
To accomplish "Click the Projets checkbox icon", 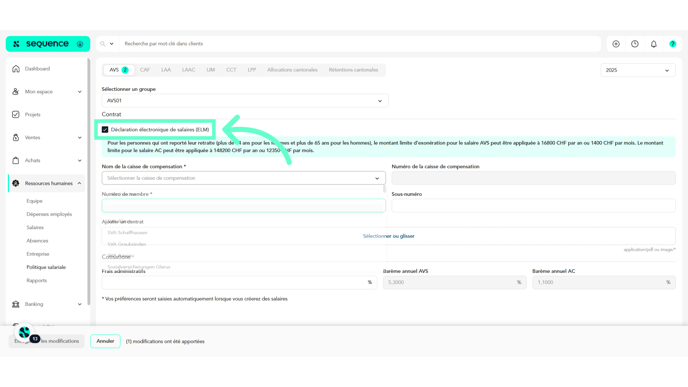I will tap(16, 115).
